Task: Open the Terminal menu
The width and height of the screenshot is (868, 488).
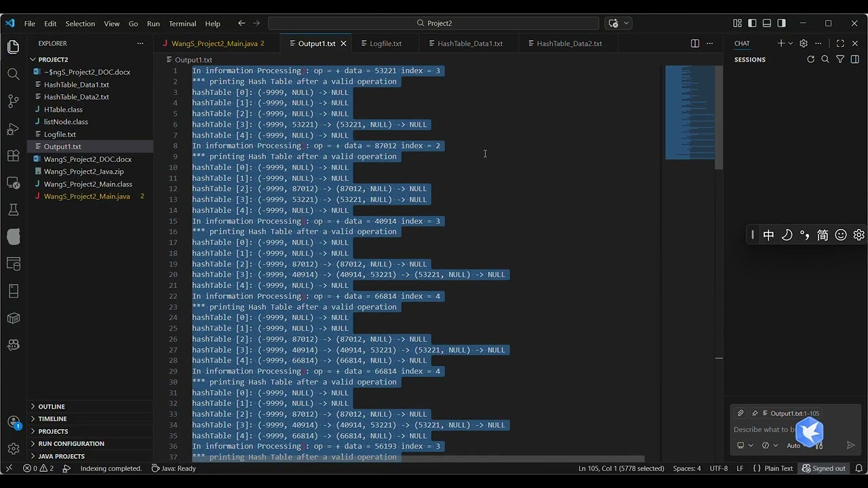Action: coord(182,23)
